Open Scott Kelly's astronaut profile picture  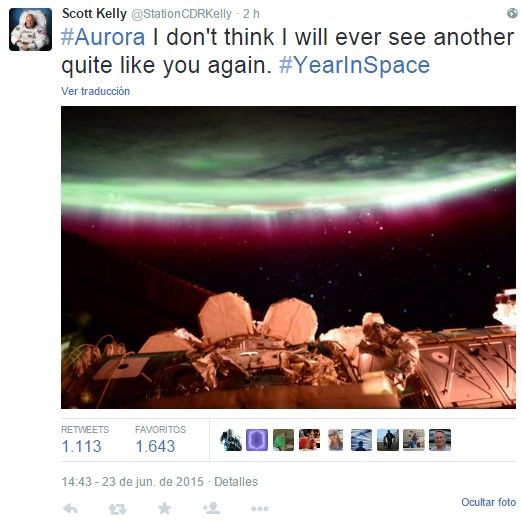tap(30, 29)
